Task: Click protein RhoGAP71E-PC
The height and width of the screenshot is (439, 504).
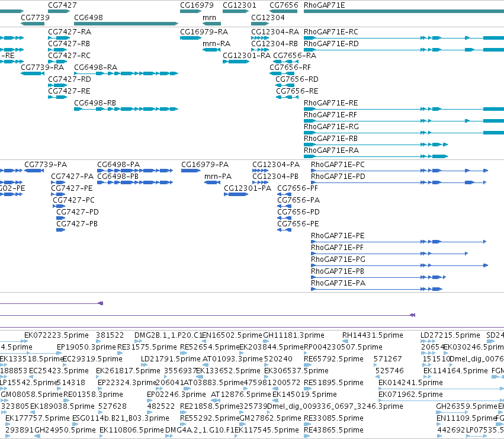Action: 400,171
